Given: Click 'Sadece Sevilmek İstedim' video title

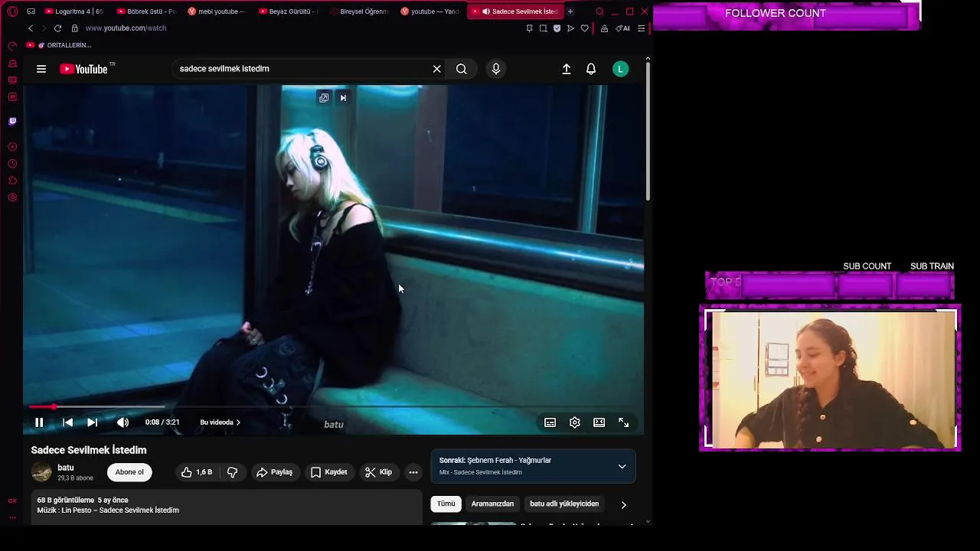Looking at the screenshot, I should pos(89,450).
